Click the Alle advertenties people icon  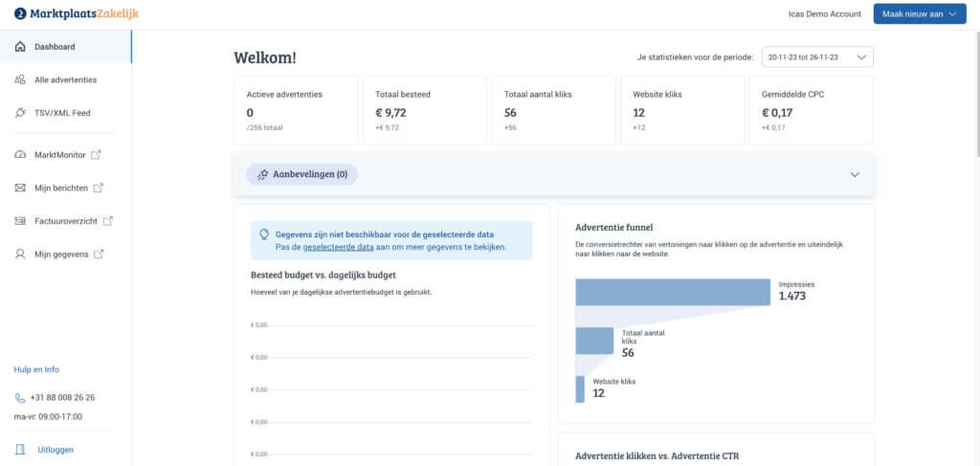click(20, 79)
